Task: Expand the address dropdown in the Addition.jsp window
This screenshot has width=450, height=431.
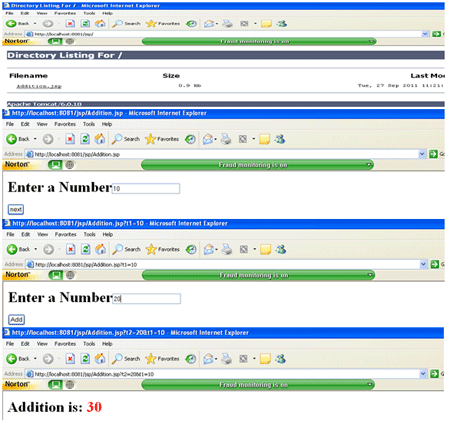Action: tap(422, 154)
